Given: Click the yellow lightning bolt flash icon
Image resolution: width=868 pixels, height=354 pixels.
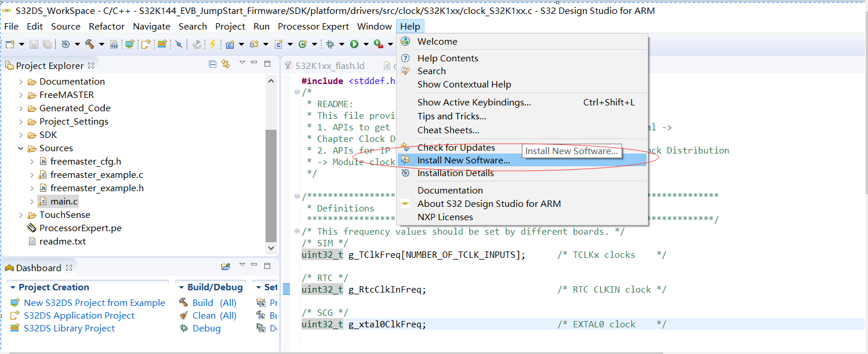Looking at the screenshot, I should (212, 44).
